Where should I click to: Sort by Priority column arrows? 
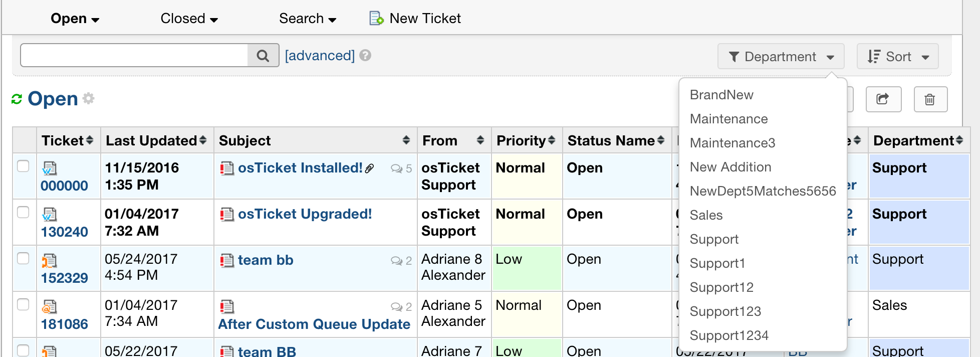(552, 140)
